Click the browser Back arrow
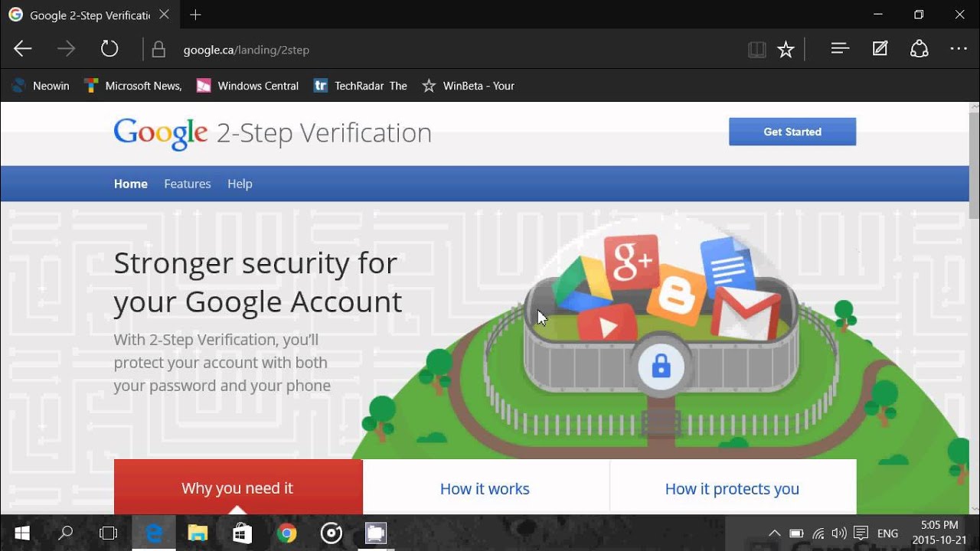 pyautogui.click(x=23, y=50)
